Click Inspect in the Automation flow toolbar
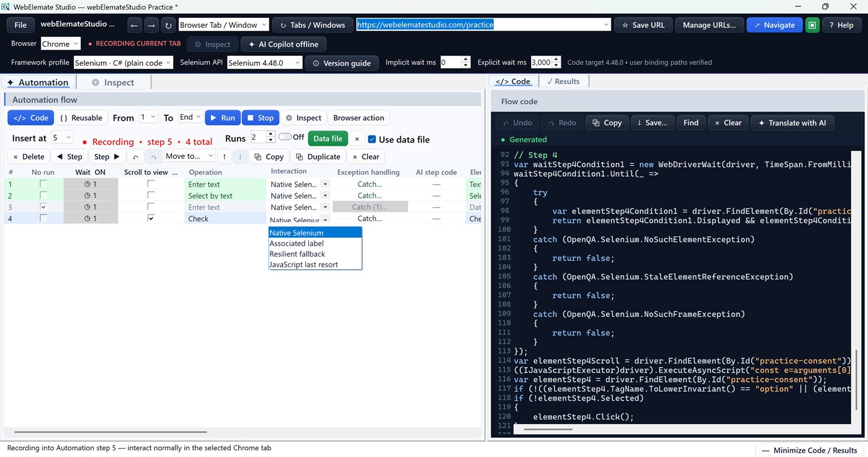Image resolution: width=868 pixels, height=457 pixels. [303, 118]
